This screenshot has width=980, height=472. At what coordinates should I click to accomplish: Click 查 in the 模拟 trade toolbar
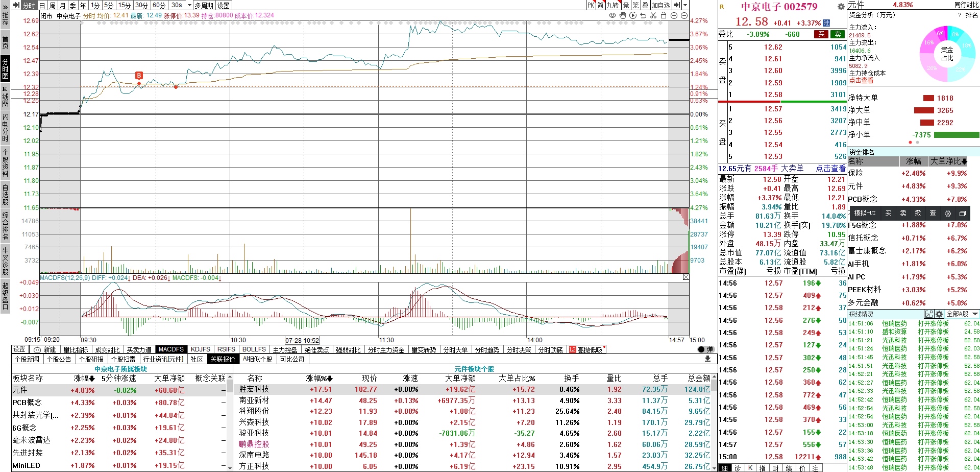point(933,213)
